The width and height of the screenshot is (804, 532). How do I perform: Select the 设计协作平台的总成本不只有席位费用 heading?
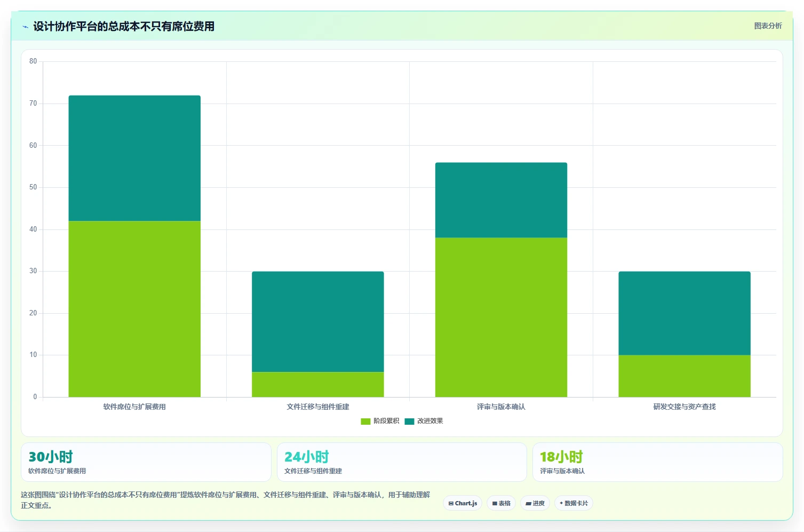pos(124,26)
